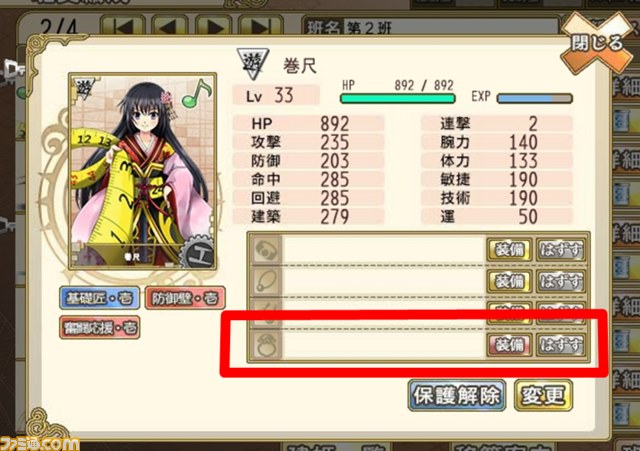Click はずす button in first equipment row

pos(561,249)
